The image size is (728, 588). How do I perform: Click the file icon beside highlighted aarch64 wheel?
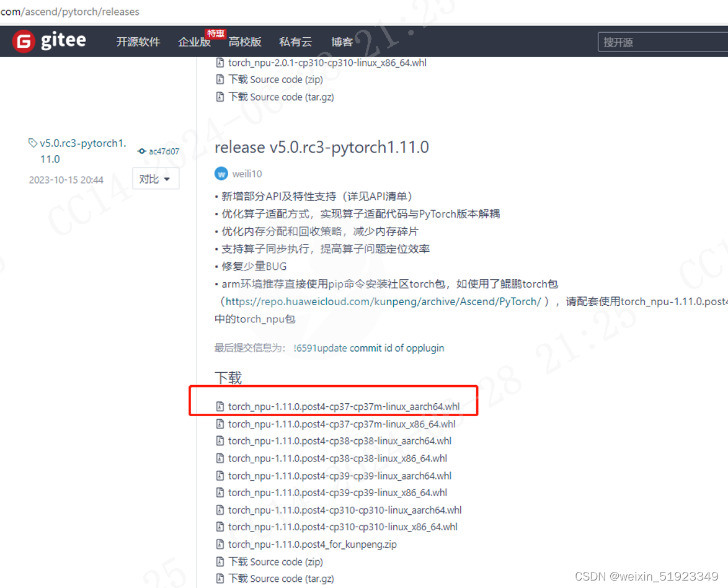(220, 406)
